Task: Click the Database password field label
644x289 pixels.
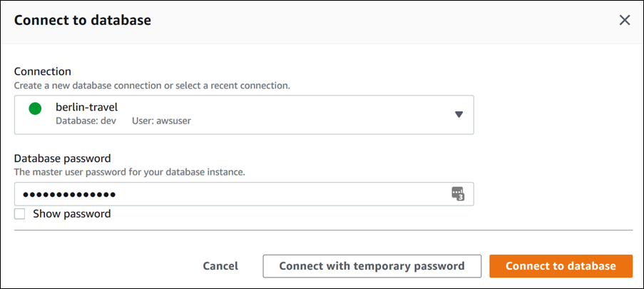Action: tap(63, 158)
